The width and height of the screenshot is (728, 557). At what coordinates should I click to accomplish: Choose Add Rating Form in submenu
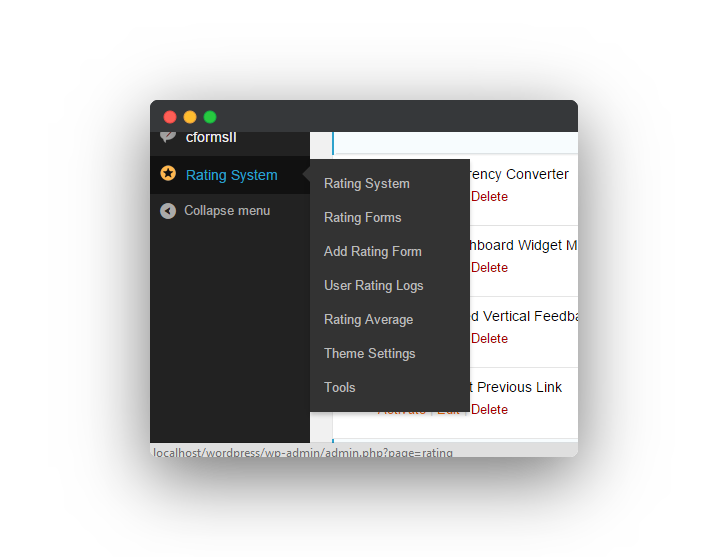pyautogui.click(x=373, y=252)
